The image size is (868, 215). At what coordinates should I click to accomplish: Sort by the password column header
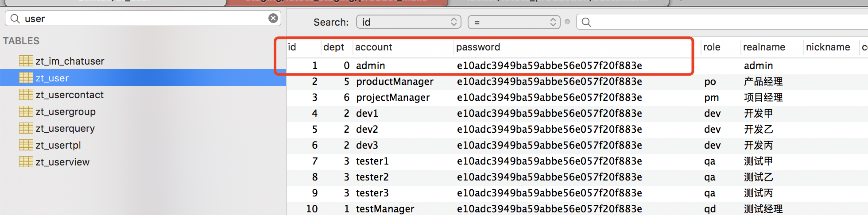[x=478, y=47]
